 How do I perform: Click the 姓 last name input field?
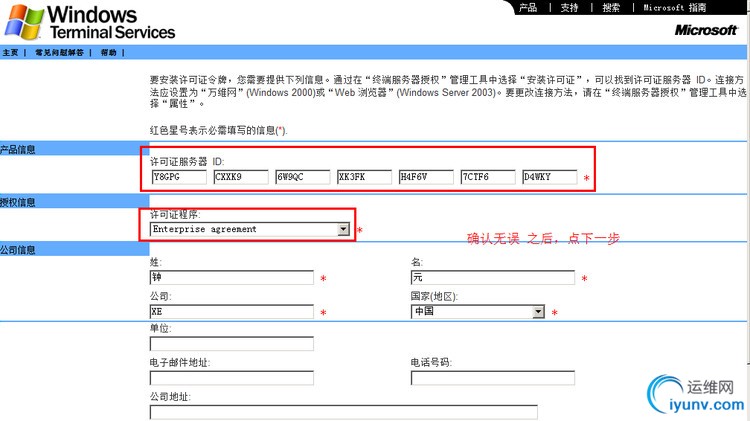(x=232, y=277)
